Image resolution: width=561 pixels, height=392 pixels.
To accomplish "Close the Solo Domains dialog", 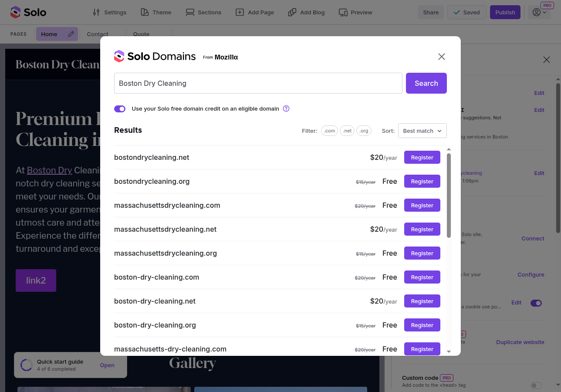I will (x=442, y=57).
